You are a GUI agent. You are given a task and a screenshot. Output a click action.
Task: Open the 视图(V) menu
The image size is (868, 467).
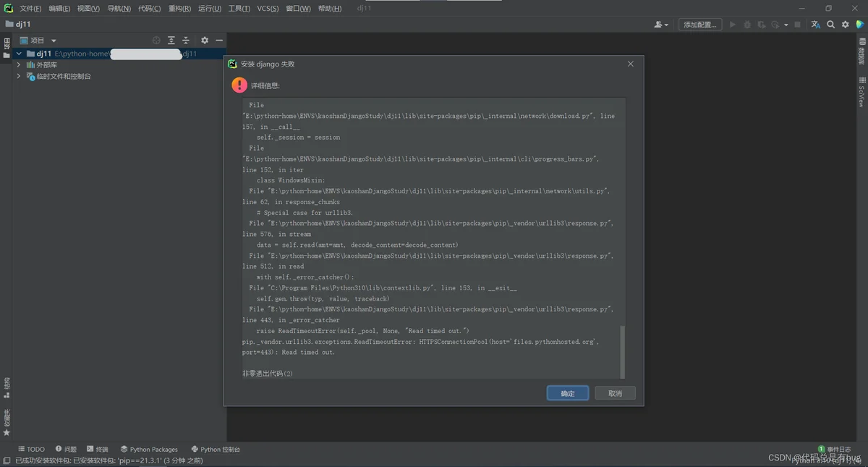88,9
